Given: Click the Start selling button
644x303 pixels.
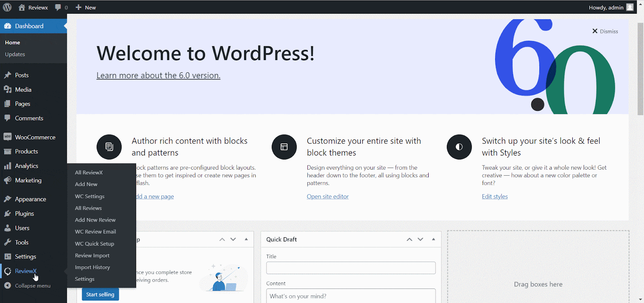Looking at the screenshot, I should pos(100,295).
